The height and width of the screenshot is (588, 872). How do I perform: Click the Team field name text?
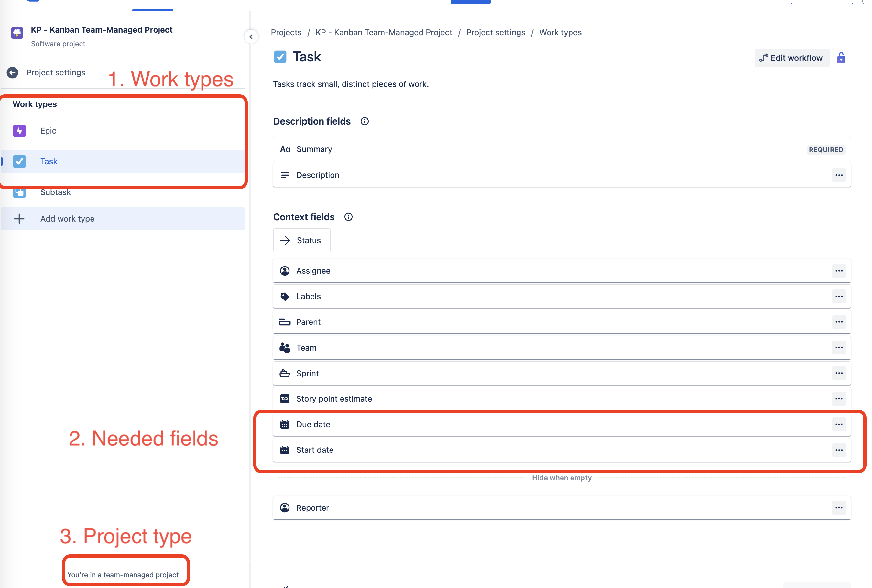[x=306, y=348]
